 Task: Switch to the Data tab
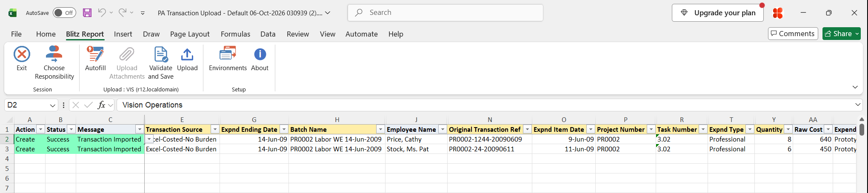tap(268, 34)
